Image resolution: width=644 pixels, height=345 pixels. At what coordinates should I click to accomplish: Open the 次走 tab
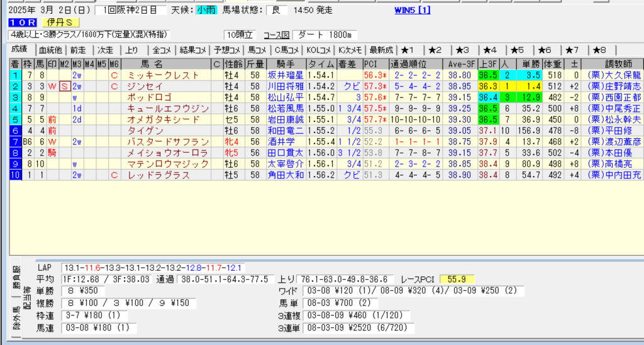tap(105, 50)
